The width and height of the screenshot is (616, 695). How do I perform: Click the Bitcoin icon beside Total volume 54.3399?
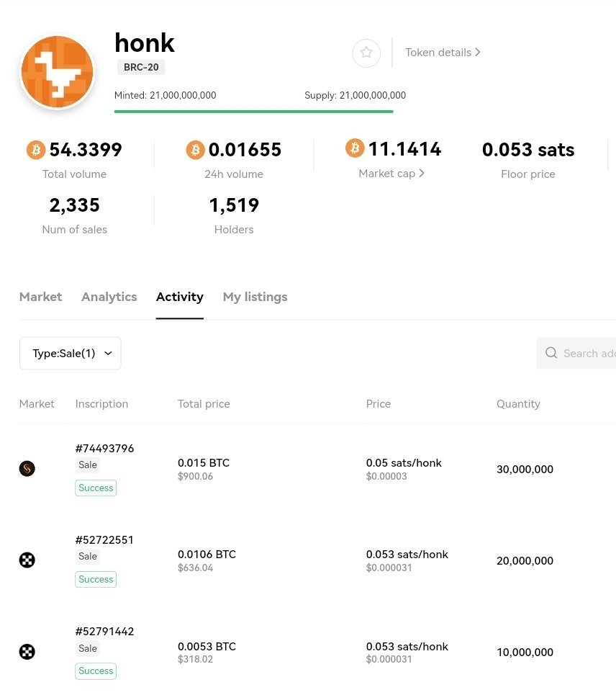tap(36, 150)
